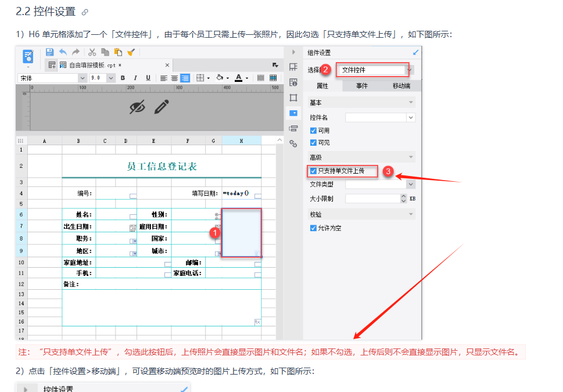Switch to the 移动端 tab
Screen dimensions: 563x392
[x=401, y=86]
